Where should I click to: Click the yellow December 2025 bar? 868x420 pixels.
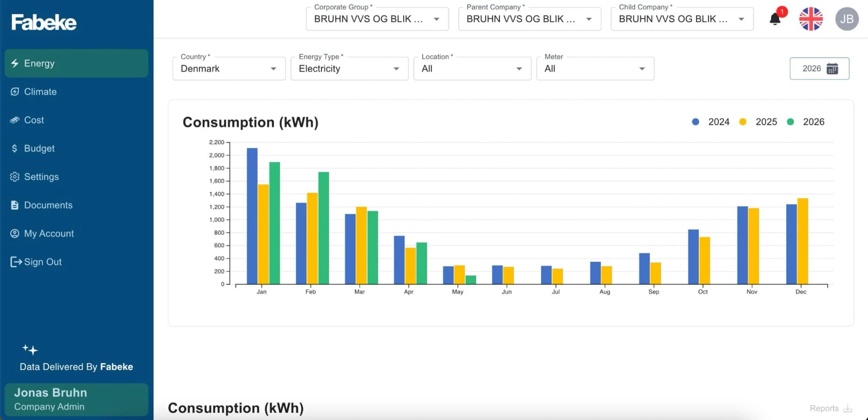pyautogui.click(x=803, y=241)
